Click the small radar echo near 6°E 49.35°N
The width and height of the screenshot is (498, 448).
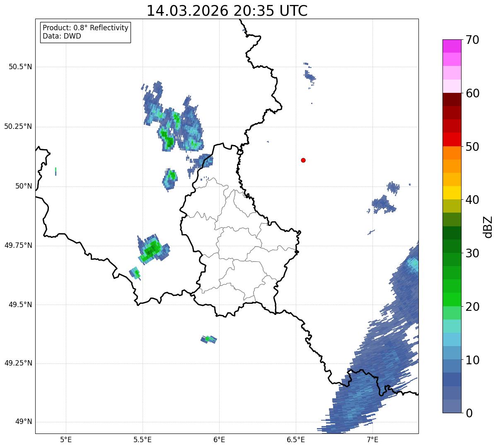pyautogui.click(x=209, y=339)
